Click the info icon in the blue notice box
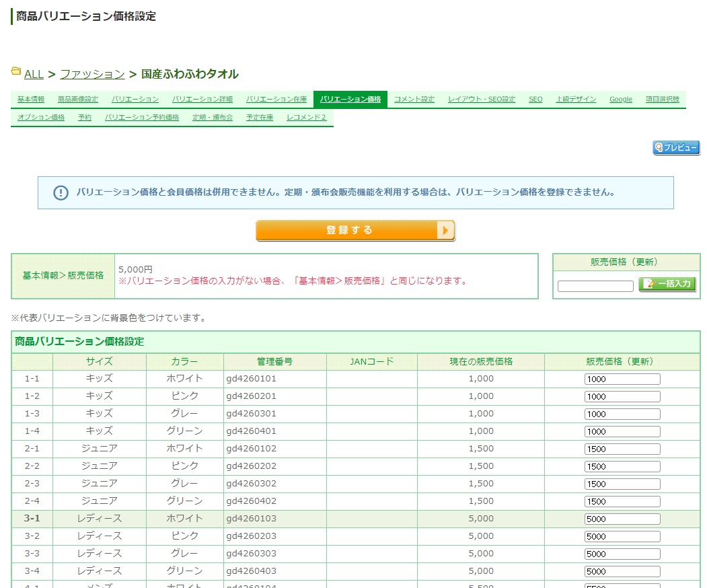The height and width of the screenshot is (588, 707). (x=61, y=192)
